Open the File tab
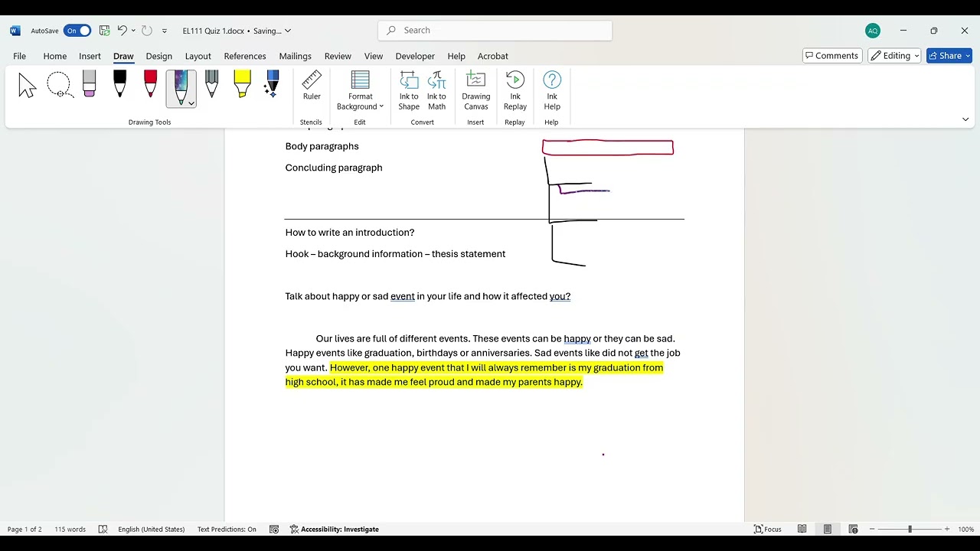 19,56
